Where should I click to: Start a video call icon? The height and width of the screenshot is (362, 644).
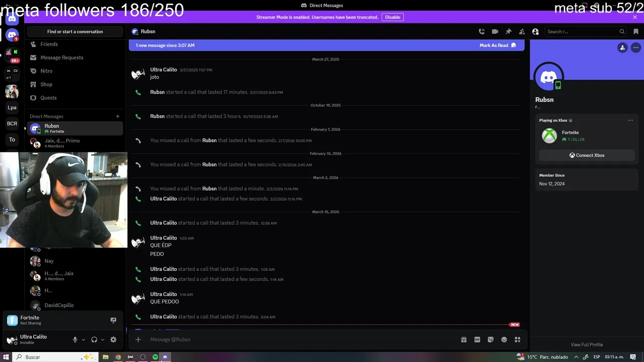tap(495, 32)
